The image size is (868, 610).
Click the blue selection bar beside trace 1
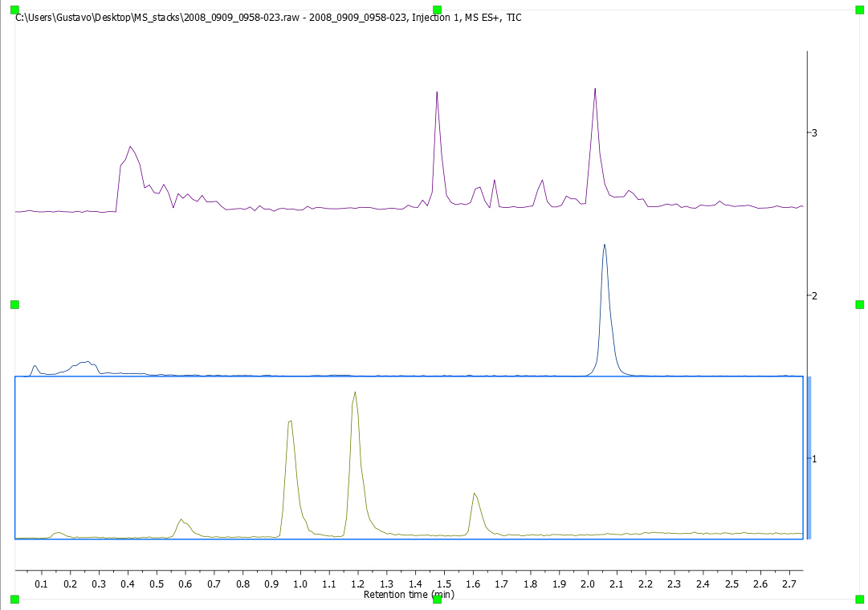pos(809,458)
